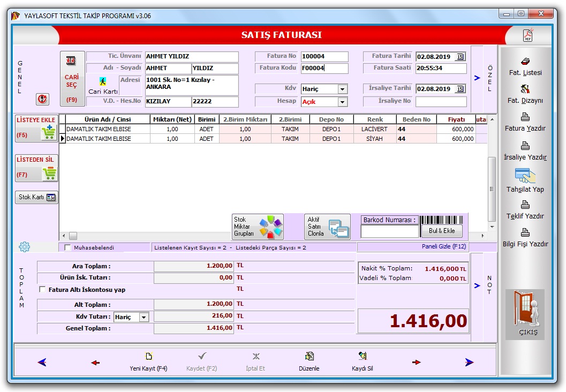
Task: Click CARİ SEÇ (F9) button
Action: (72, 78)
